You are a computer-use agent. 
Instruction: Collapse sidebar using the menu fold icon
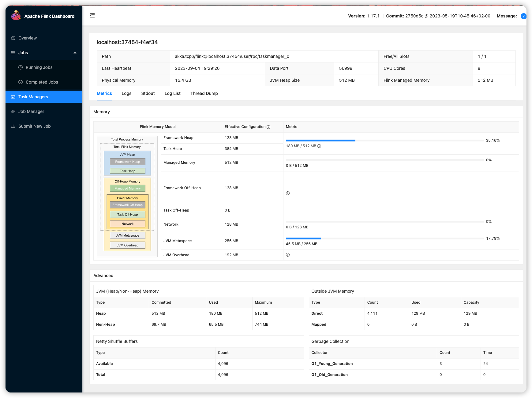tap(92, 15)
